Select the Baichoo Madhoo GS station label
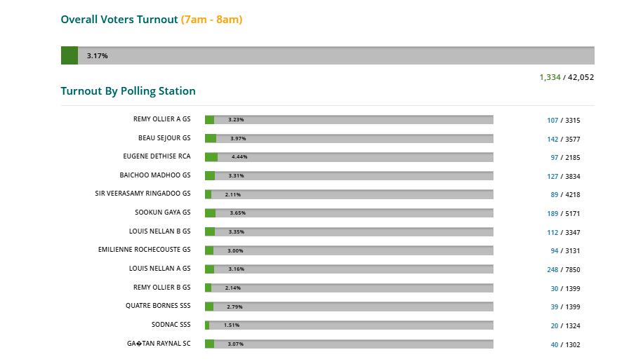 pos(155,175)
